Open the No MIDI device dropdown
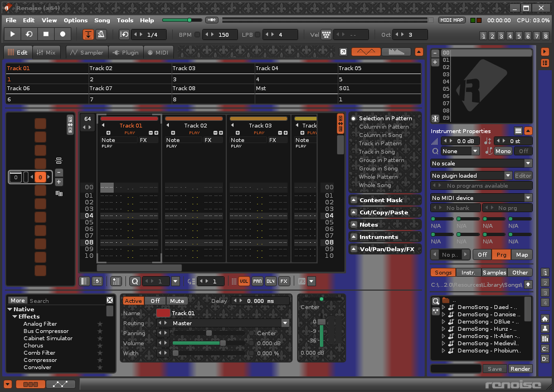This screenshot has width=554, height=392. 481,198
